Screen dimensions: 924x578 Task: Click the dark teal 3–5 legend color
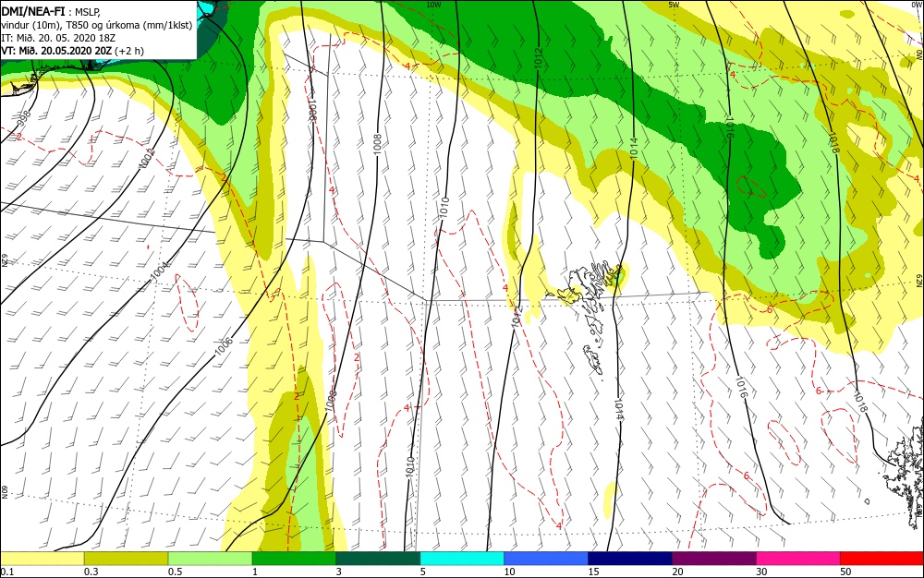point(378,559)
